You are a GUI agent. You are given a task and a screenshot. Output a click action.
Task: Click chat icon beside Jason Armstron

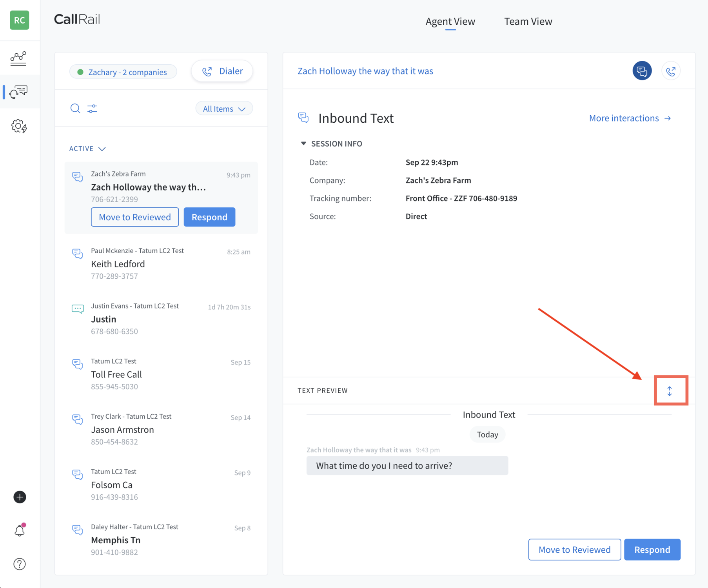point(78,419)
